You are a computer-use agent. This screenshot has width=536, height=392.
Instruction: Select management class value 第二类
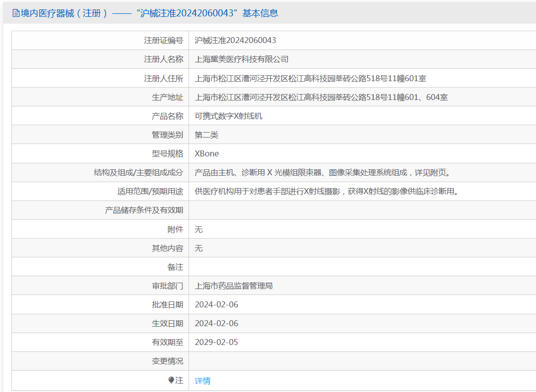[206, 135]
